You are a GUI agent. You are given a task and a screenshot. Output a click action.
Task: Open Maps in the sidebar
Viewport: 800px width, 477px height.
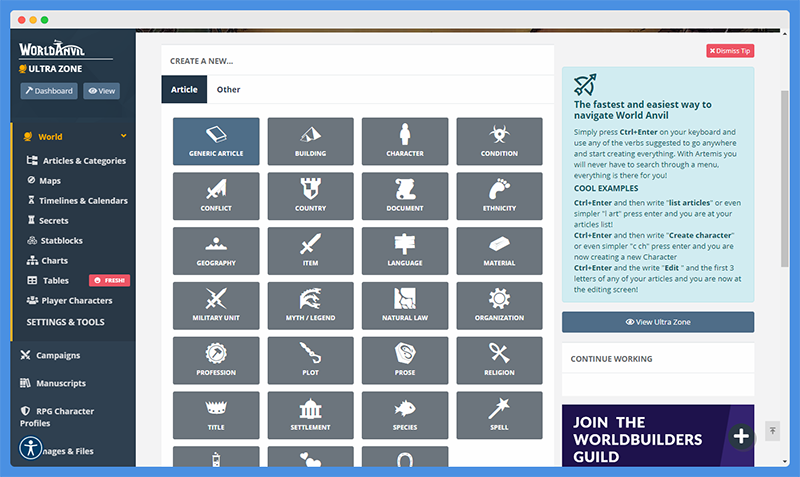click(44, 181)
